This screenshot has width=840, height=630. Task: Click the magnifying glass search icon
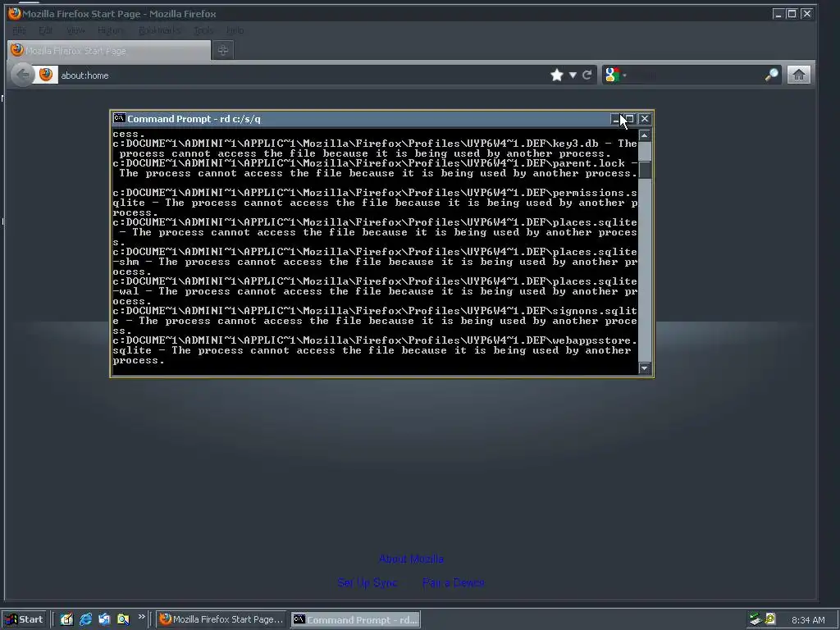pyautogui.click(x=771, y=75)
